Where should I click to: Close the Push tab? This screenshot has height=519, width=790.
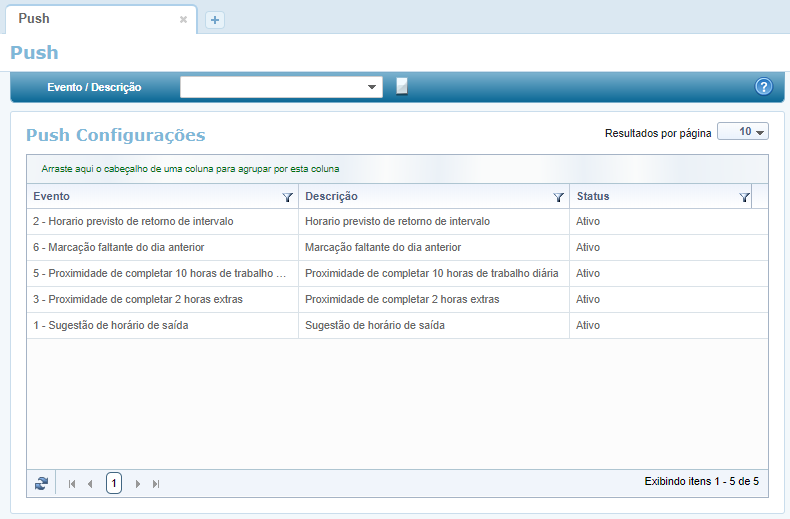(x=183, y=19)
